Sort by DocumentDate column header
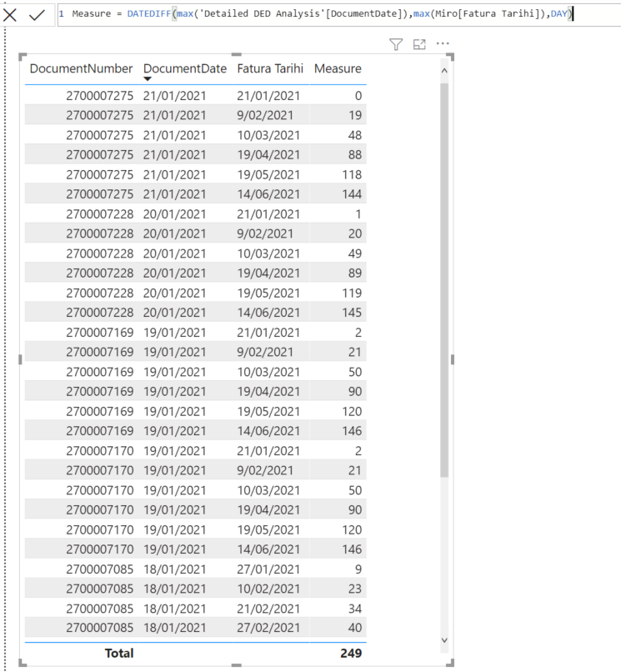The height and width of the screenshot is (672, 621). 185,68
